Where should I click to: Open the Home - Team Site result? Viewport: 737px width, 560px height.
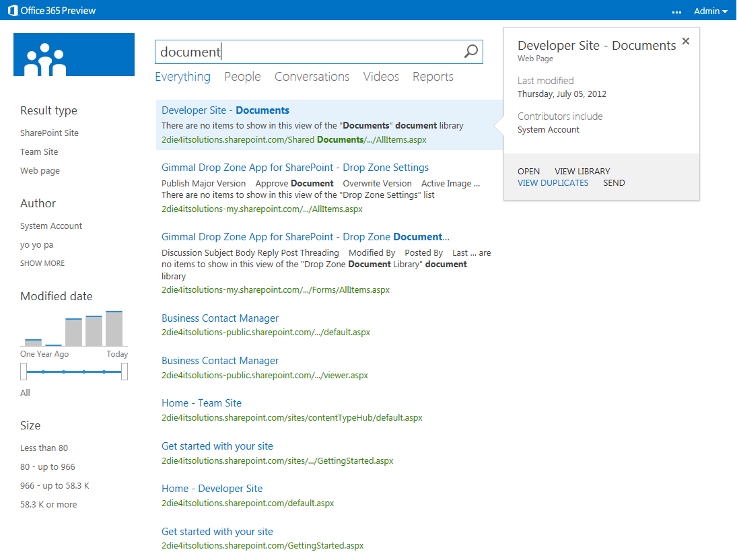[201, 403]
